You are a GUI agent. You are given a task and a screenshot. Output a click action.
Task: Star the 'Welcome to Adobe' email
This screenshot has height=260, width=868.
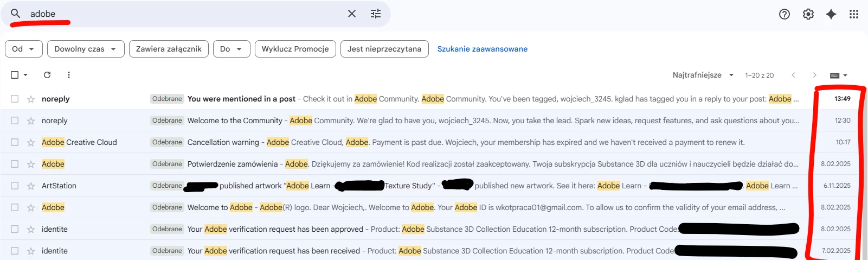click(x=31, y=207)
